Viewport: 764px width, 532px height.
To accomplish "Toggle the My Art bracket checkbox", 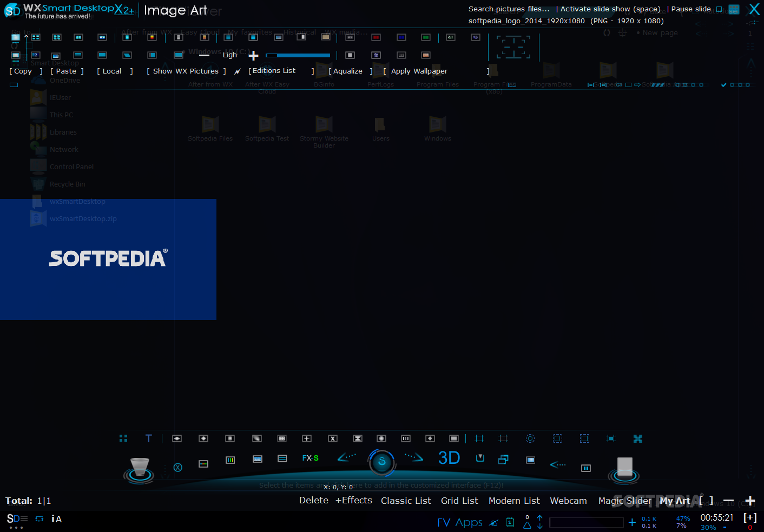I will coord(706,501).
